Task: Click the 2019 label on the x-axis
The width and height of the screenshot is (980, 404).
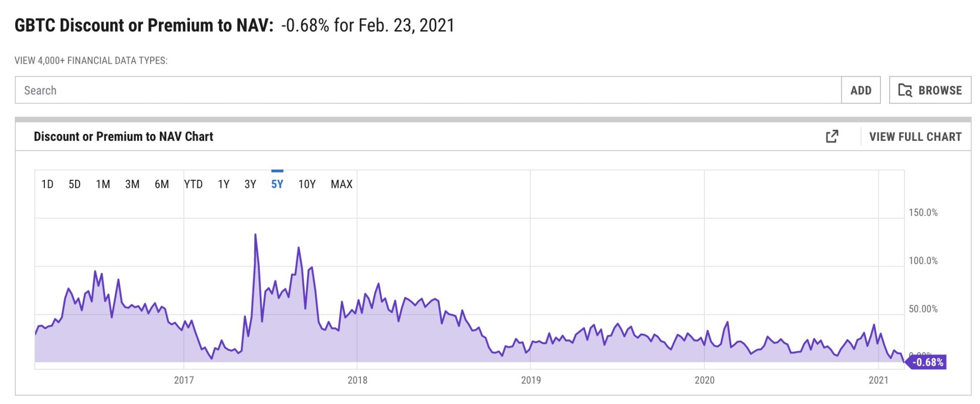Action: (x=531, y=380)
